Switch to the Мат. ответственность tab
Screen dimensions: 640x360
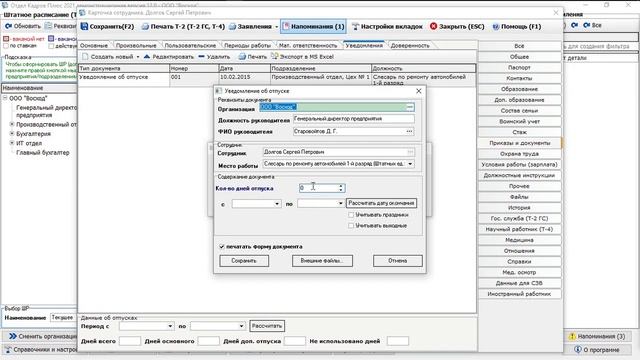pyautogui.click(x=308, y=45)
